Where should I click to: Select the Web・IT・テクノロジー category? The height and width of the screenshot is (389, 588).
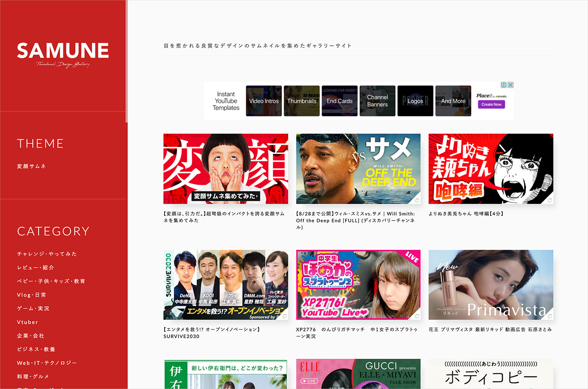[47, 363]
